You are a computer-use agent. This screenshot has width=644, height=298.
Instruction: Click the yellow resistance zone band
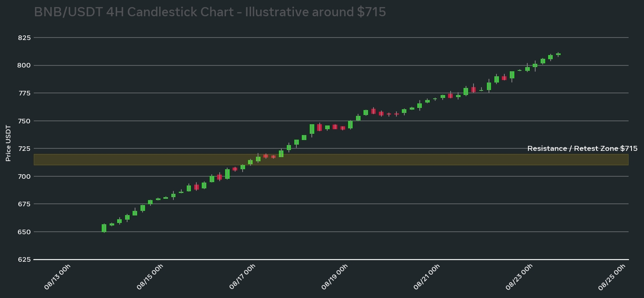pyautogui.click(x=331, y=160)
